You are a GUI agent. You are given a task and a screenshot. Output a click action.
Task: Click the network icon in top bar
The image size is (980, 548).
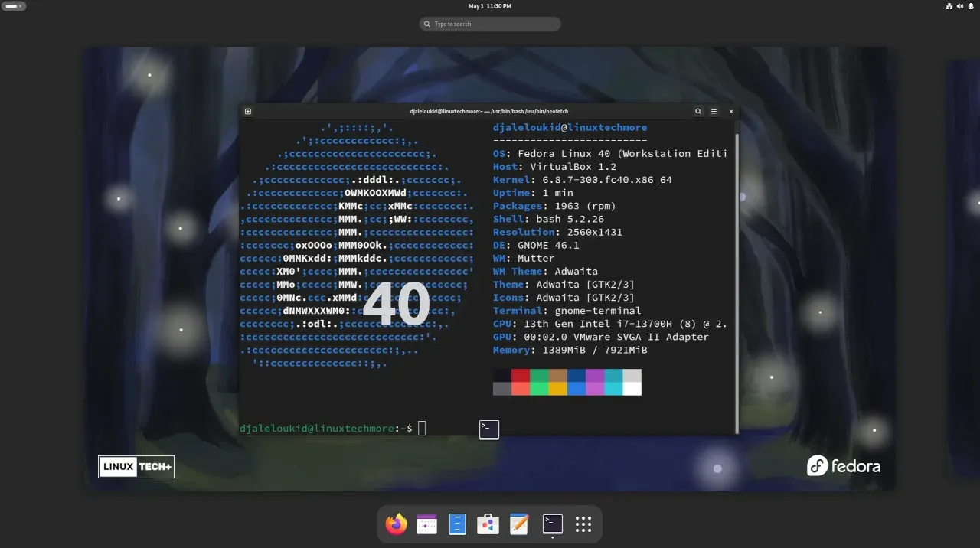coord(949,6)
